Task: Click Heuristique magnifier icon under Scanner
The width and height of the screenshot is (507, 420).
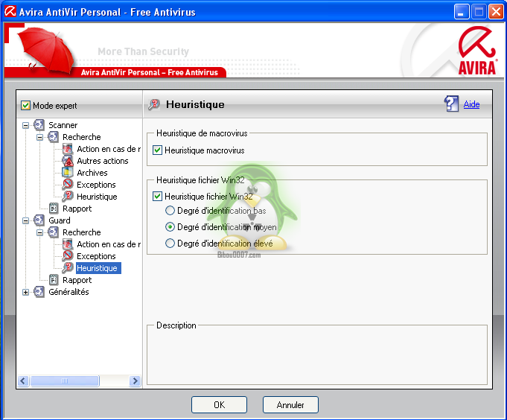Action: tap(67, 197)
